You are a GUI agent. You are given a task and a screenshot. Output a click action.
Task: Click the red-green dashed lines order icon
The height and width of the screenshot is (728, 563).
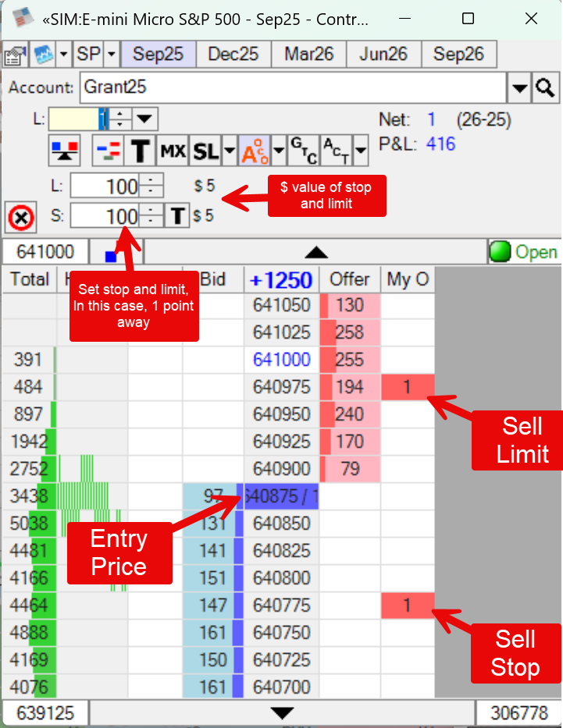coord(108,150)
